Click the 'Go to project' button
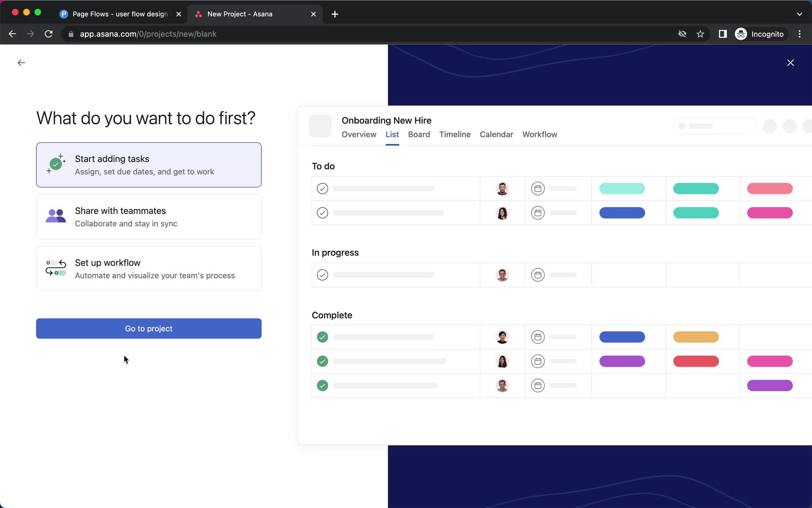Image resolution: width=812 pixels, height=508 pixels. click(x=148, y=329)
